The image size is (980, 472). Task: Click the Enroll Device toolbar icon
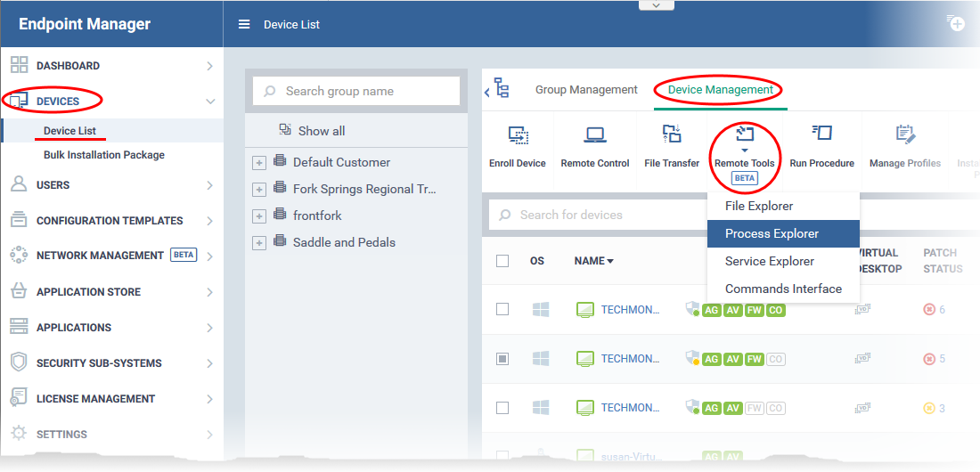(518, 135)
